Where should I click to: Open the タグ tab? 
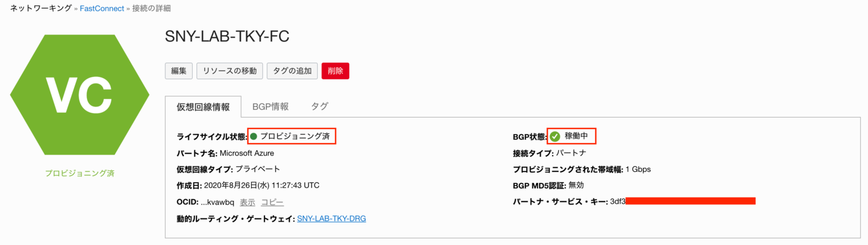[x=319, y=106]
